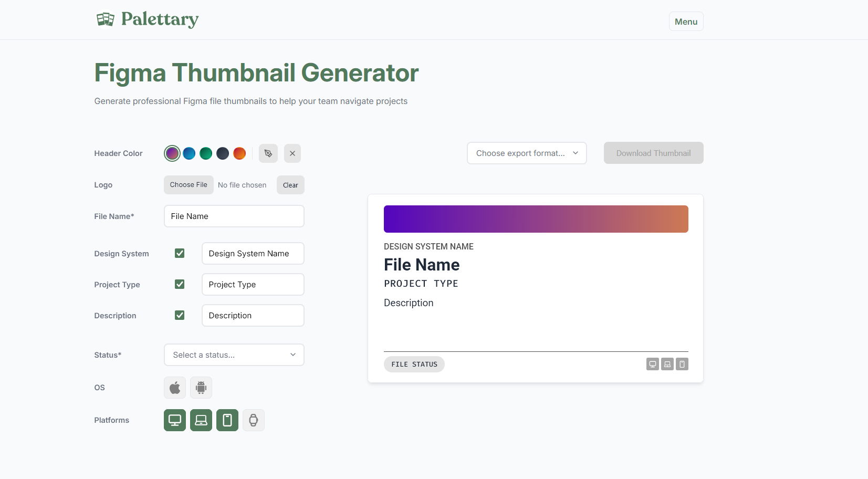Clear the header color with the X icon
The width and height of the screenshot is (868, 479).
pos(292,153)
